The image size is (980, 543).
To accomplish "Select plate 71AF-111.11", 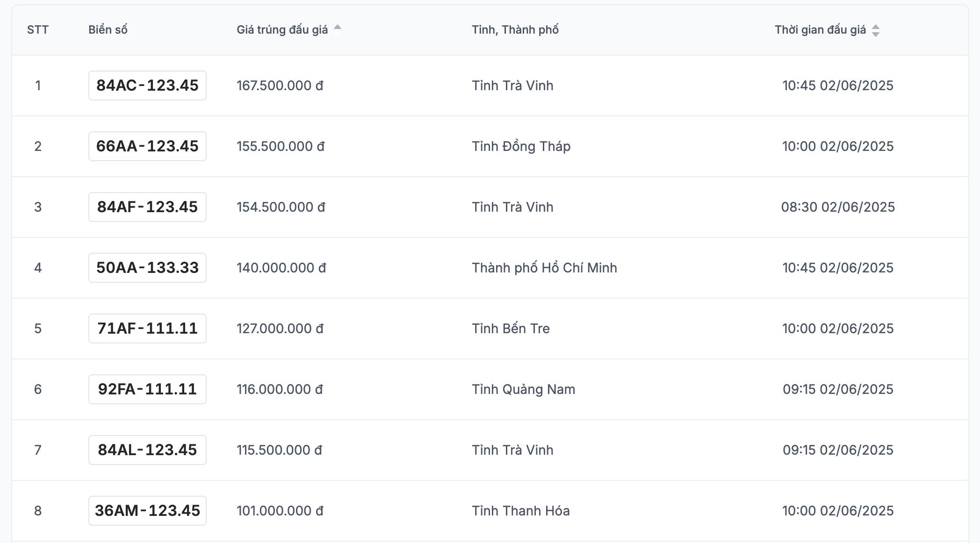I will pyautogui.click(x=147, y=329).
